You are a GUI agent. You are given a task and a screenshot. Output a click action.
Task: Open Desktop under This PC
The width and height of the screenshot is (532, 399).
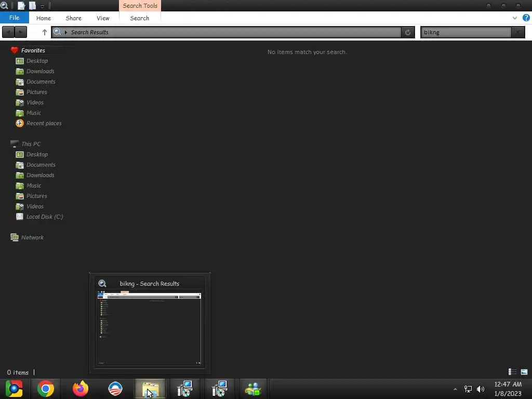[x=37, y=154]
